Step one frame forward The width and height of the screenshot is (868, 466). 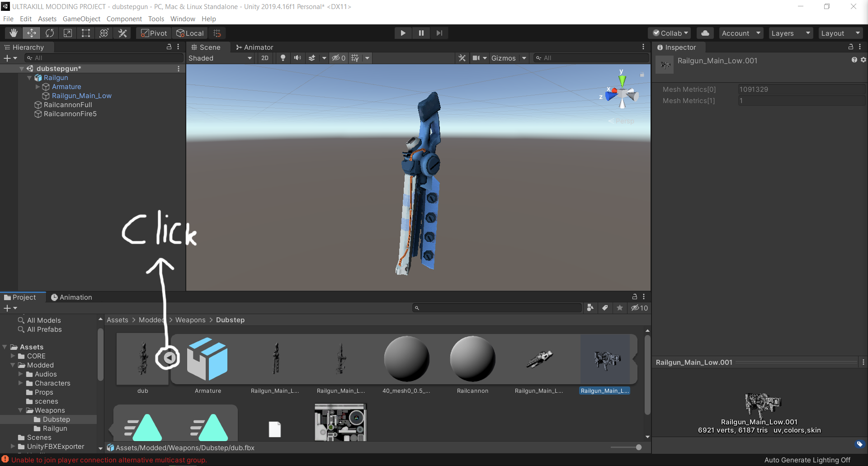(439, 33)
